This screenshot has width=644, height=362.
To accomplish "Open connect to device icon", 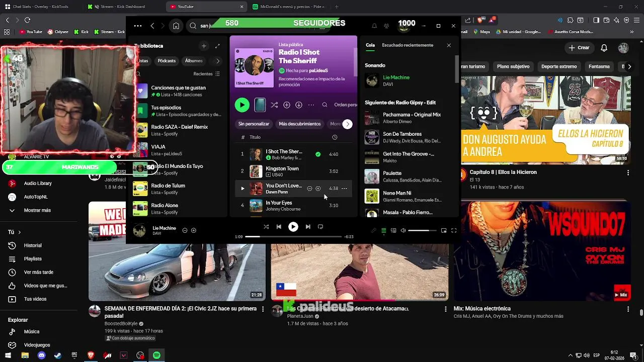I will (393, 230).
